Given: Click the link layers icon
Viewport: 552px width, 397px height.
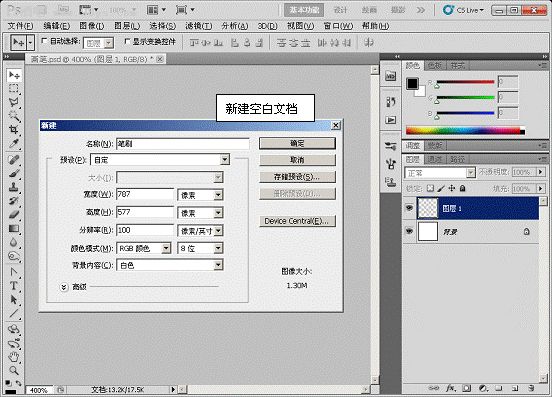Looking at the screenshot, I should [x=434, y=388].
